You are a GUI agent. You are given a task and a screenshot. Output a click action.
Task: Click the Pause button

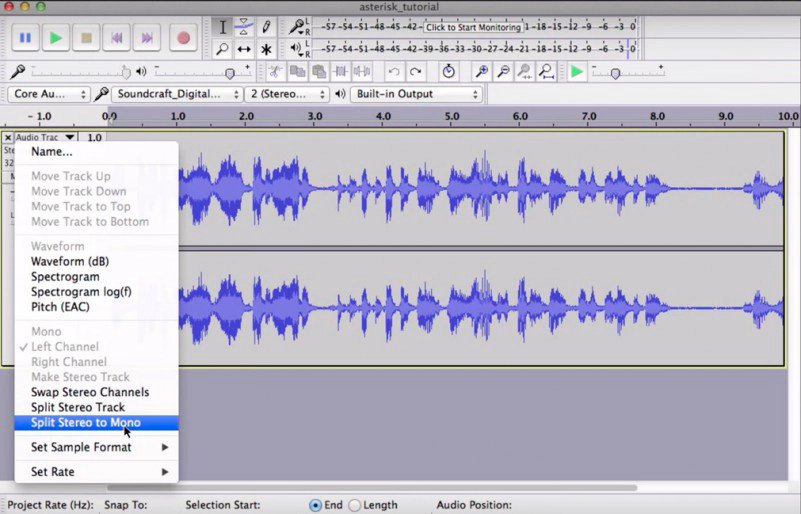point(25,39)
